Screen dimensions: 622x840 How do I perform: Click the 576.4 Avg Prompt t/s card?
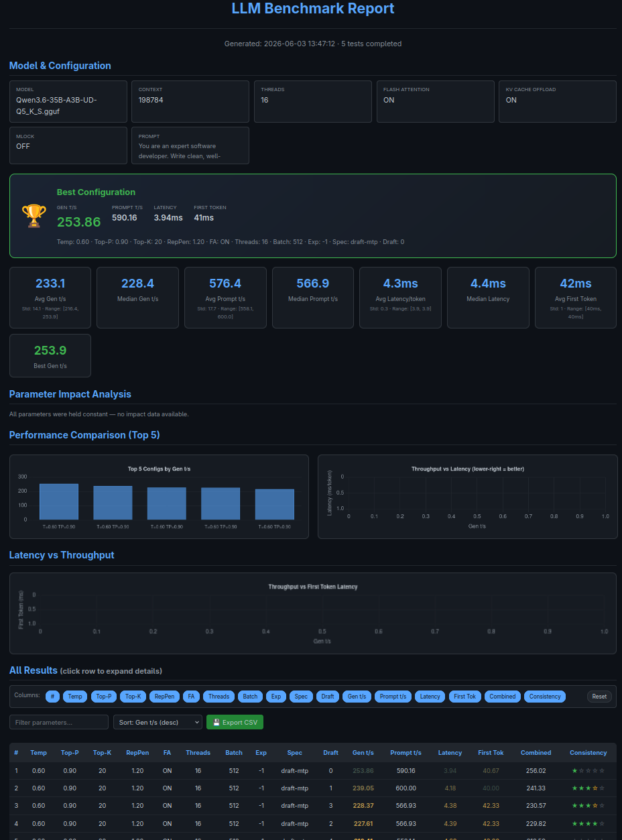click(225, 298)
